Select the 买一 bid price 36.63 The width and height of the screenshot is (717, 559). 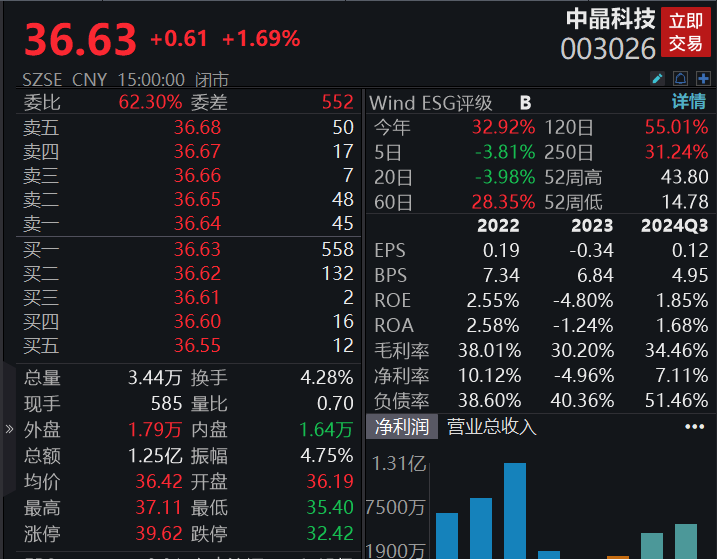pyautogui.click(x=197, y=249)
